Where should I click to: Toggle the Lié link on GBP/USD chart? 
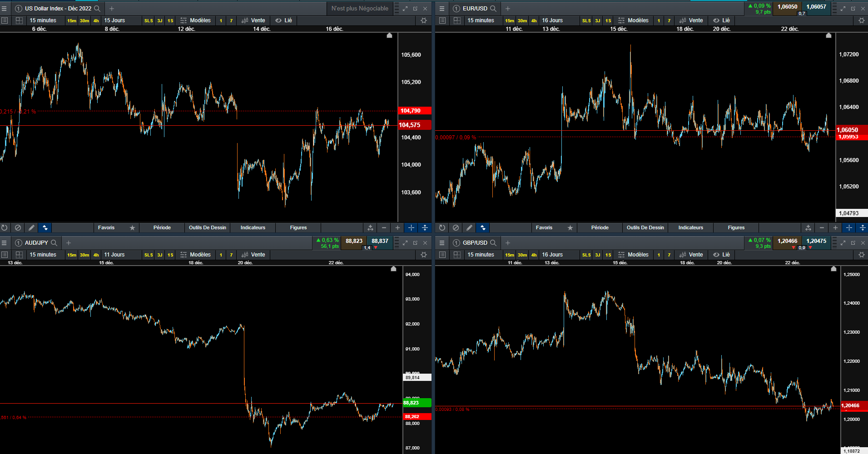[x=721, y=255]
